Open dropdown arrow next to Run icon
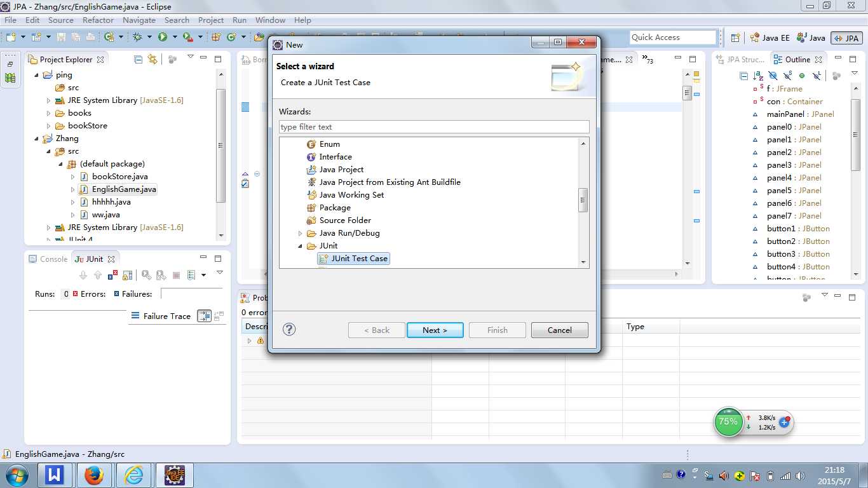The height and width of the screenshot is (488, 868). pos(173,37)
